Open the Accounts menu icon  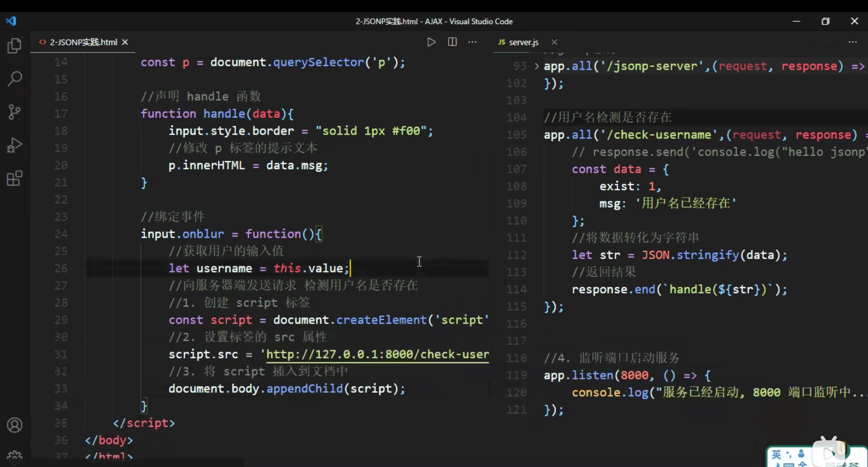[x=14, y=425]
